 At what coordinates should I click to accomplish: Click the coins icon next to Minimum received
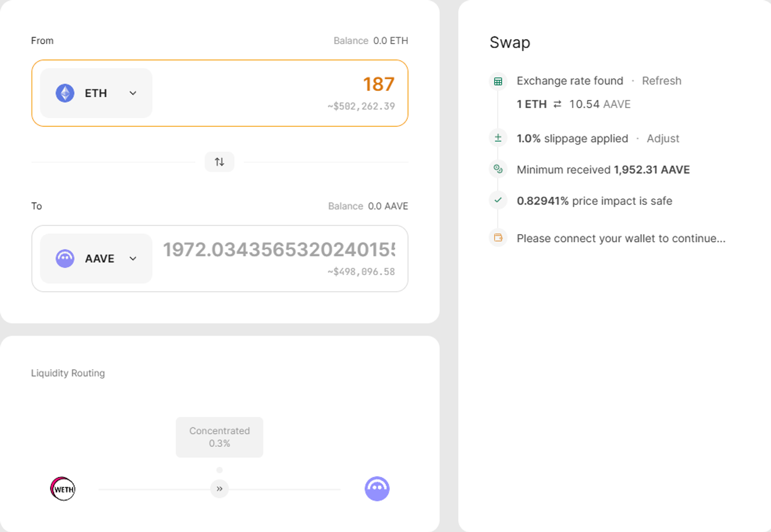498,169
